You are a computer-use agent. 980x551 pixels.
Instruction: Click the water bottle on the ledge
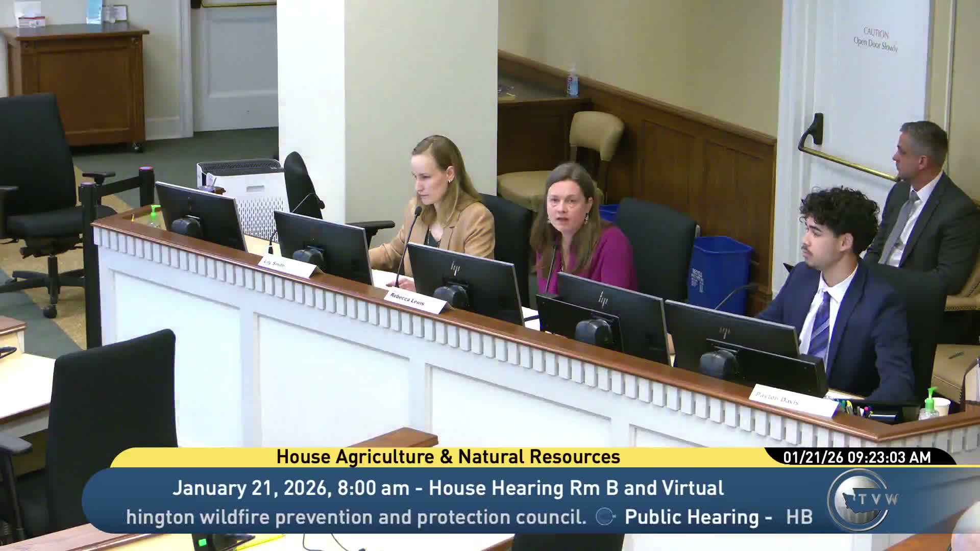point(573,82)
